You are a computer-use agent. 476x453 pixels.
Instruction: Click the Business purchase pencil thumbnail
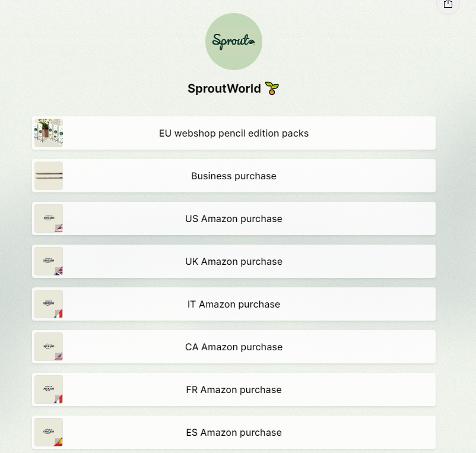click(x=49, y=176)
